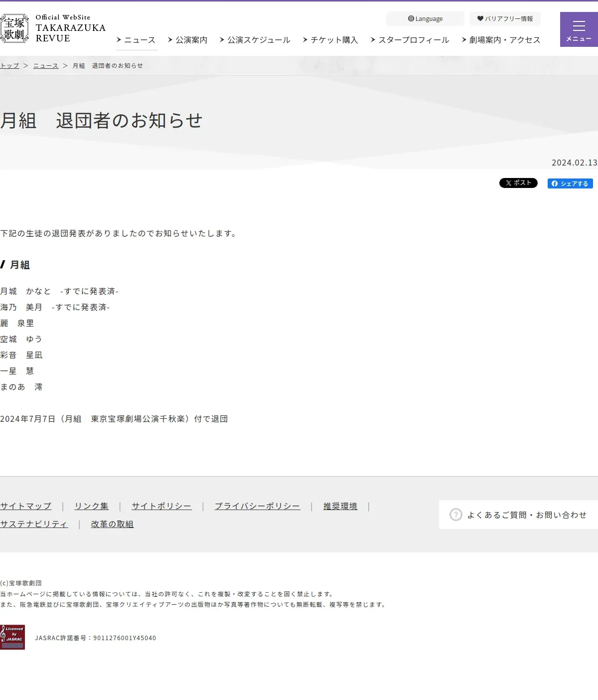Click the 2024.02.13 date text
The width and height of the screenshot is (598, 700).
pyautogui.click(x=575, y=163)
